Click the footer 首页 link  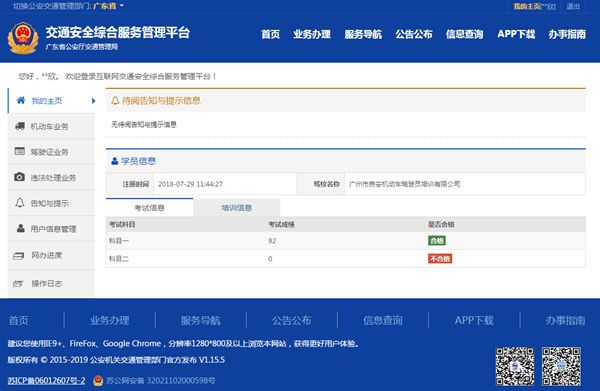click(x=18, y=320)
